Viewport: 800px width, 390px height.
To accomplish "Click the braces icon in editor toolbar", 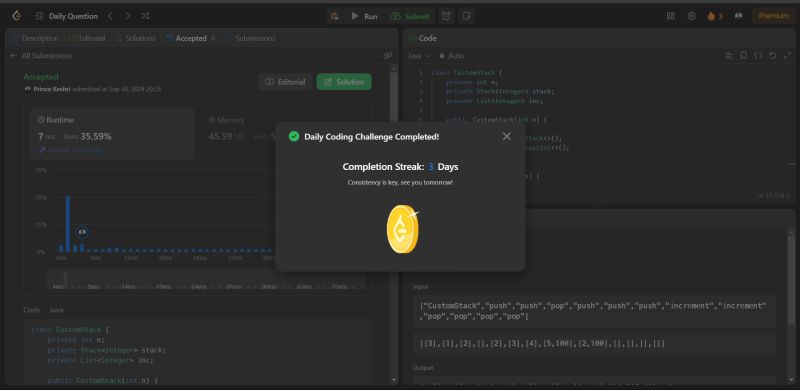I will coord(758,56).
